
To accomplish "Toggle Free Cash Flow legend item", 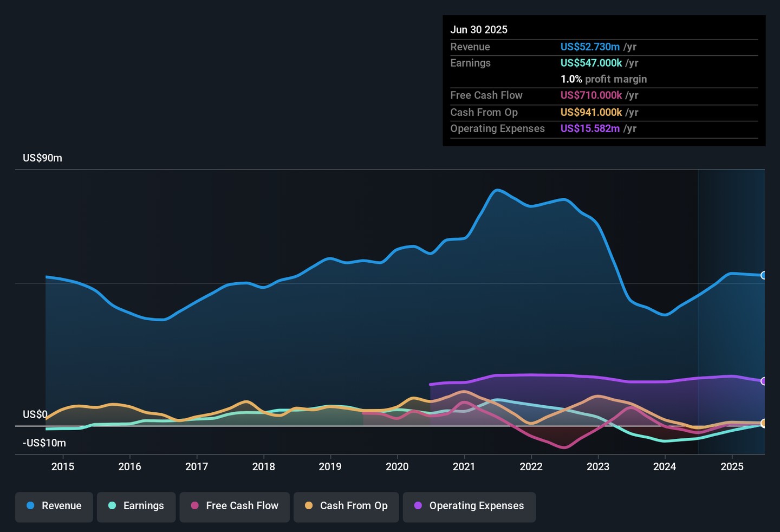I will [x=235, y=506].
